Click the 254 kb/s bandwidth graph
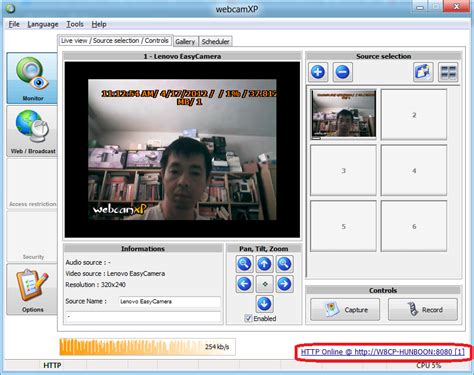This screenshot has width=474, height=375. (147, 347)
